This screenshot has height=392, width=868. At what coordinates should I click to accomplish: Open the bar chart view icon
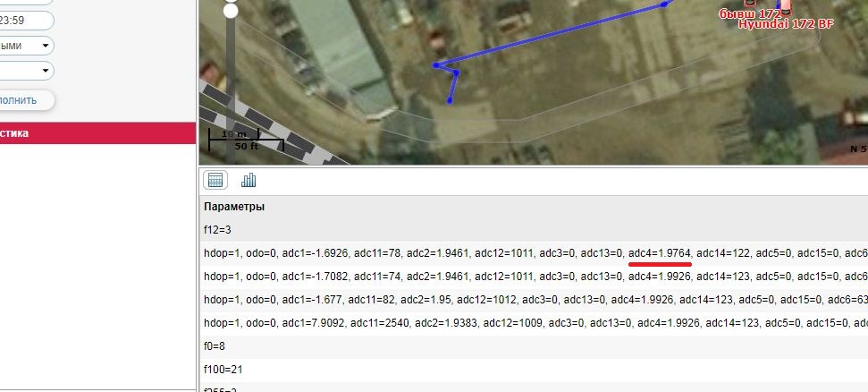click(249, 180)
